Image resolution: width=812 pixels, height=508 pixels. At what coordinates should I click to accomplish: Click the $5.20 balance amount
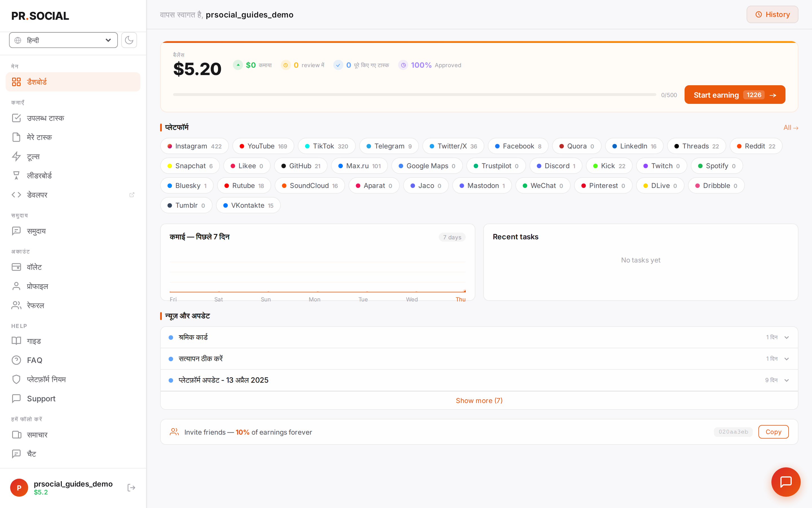click(197, 69)
